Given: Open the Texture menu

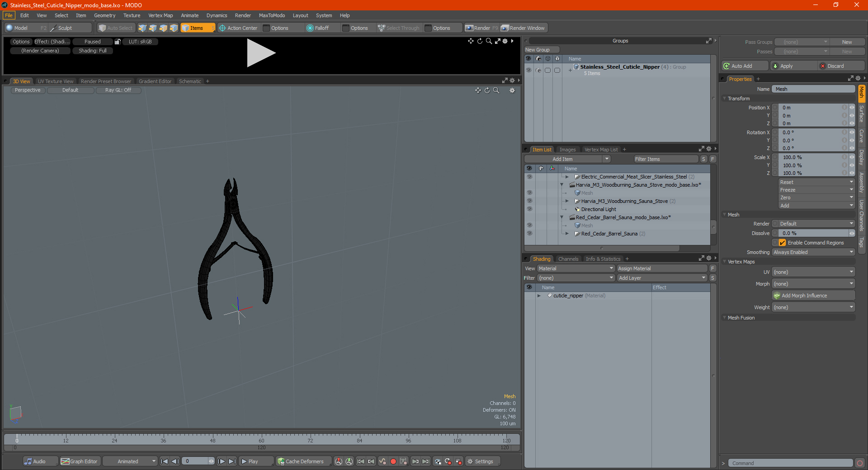Looking at the screenshot, I should click(132, 15).
